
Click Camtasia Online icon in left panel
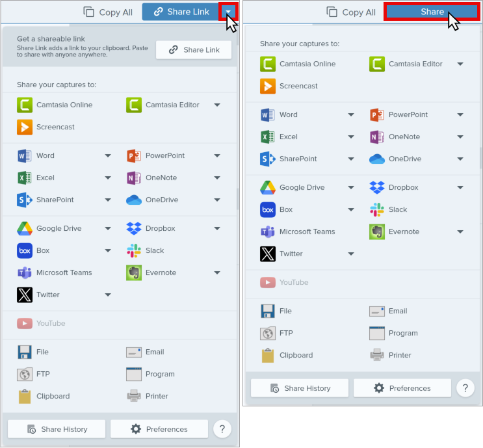[25, 105]
